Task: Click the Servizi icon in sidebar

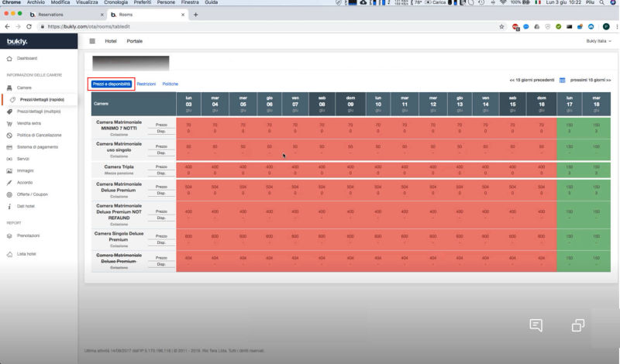Action: [9, 159]
